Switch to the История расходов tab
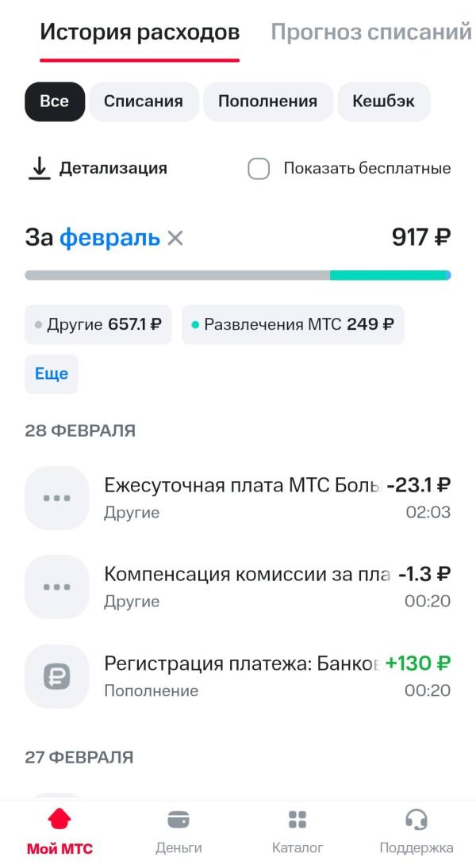Image resolution: width=476 pixels, height=868 pixels. pyautogui.click(x=140, y=33)
